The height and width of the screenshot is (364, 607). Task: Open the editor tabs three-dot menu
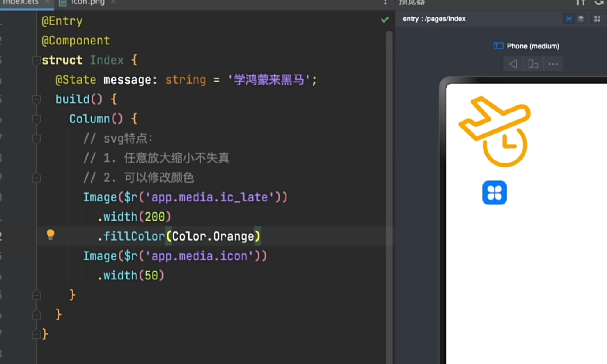click(385, 3)
